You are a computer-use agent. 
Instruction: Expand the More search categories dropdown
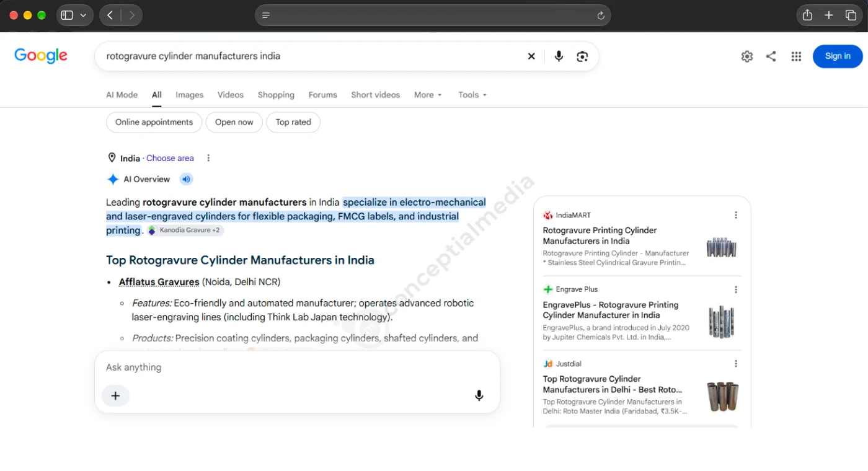(428, 95)
